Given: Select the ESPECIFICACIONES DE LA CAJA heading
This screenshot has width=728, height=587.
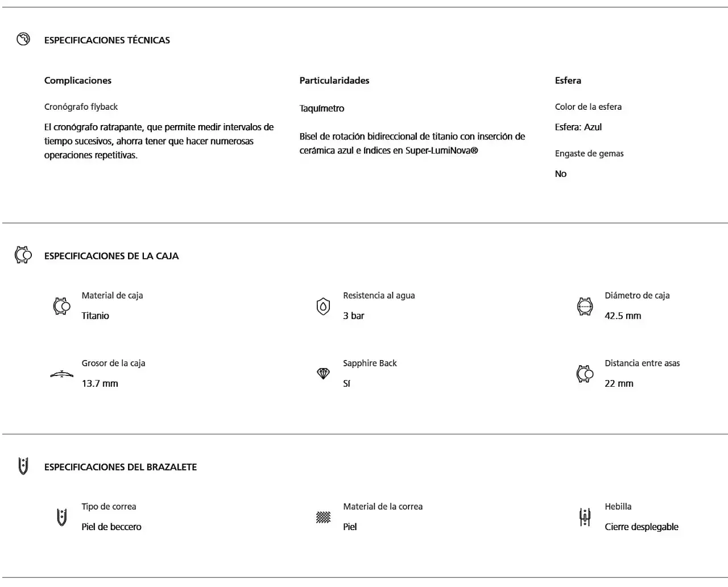Looking at the screenshot, I should [111, 256].
